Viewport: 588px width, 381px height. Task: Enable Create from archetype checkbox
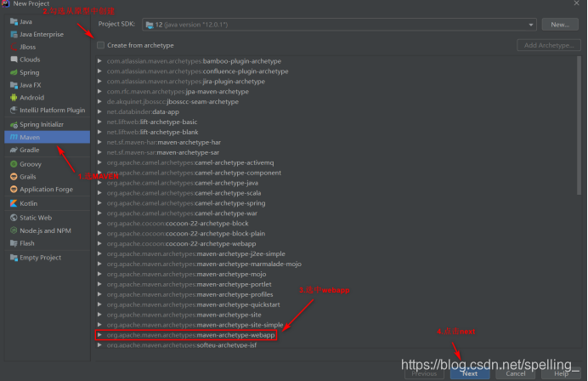100,45
